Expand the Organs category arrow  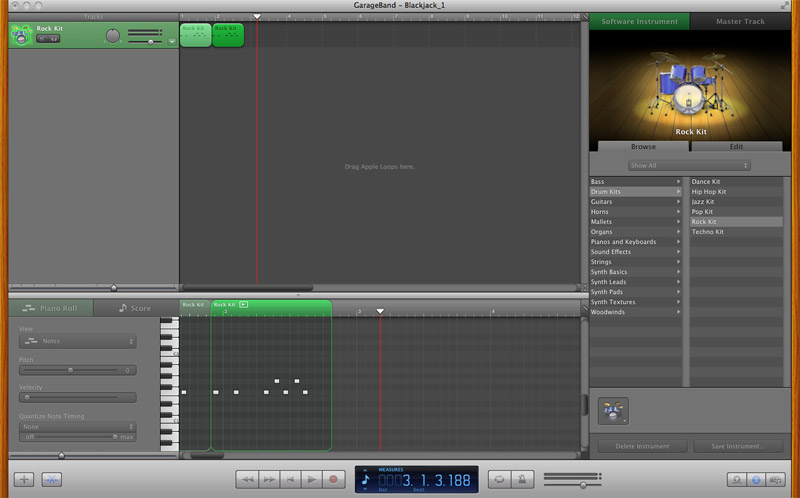click(x=679, y=232)
